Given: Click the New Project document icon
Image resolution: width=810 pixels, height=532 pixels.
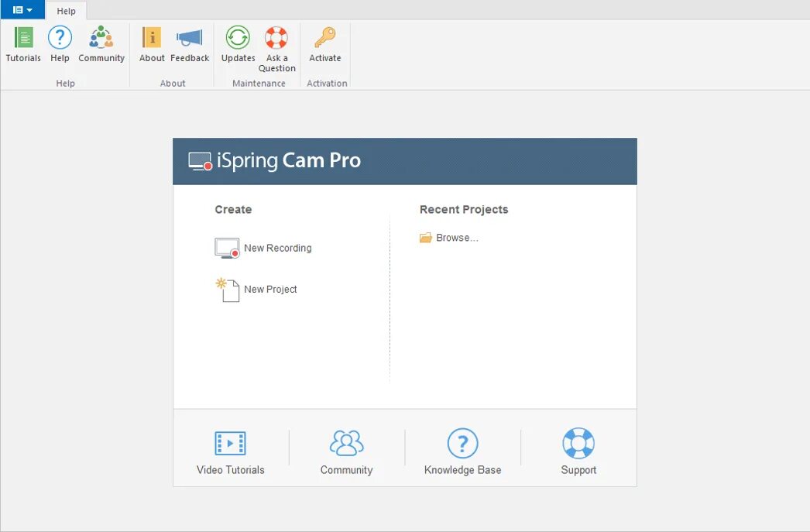Looking at the screenshot, I should [x=228, y=290].
